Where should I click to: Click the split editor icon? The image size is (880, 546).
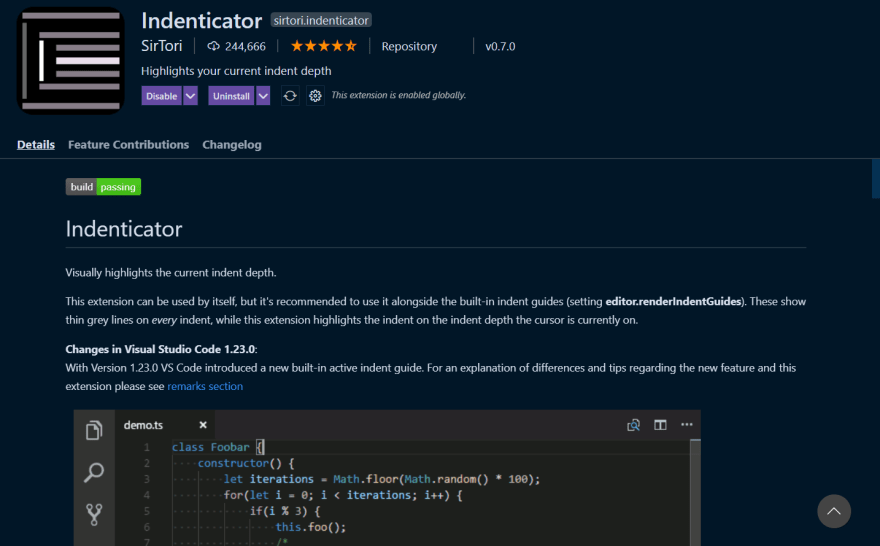pos(660,425)
